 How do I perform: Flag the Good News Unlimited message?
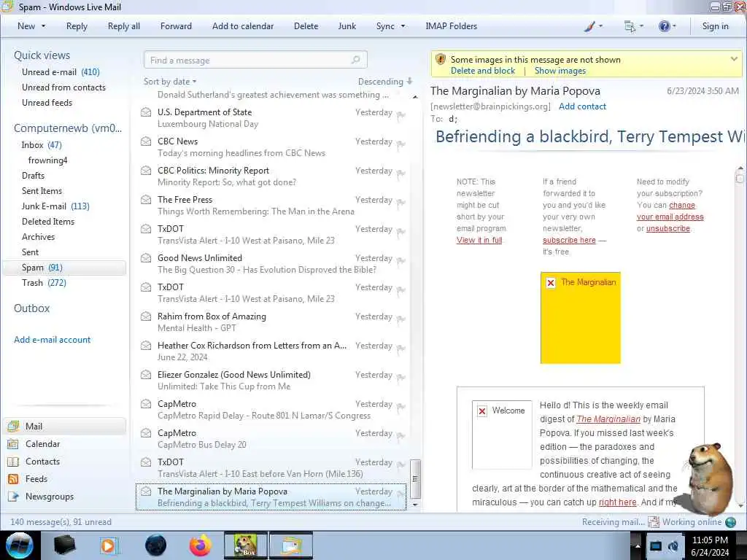[401, 260]
